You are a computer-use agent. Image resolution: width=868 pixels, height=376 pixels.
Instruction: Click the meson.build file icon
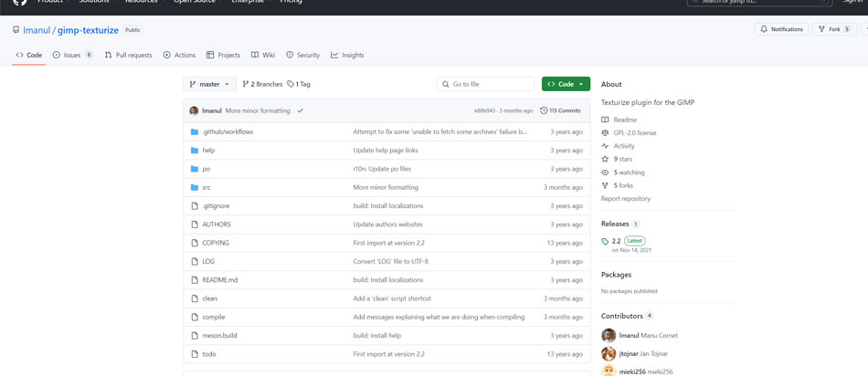click(x=195, y=336)
